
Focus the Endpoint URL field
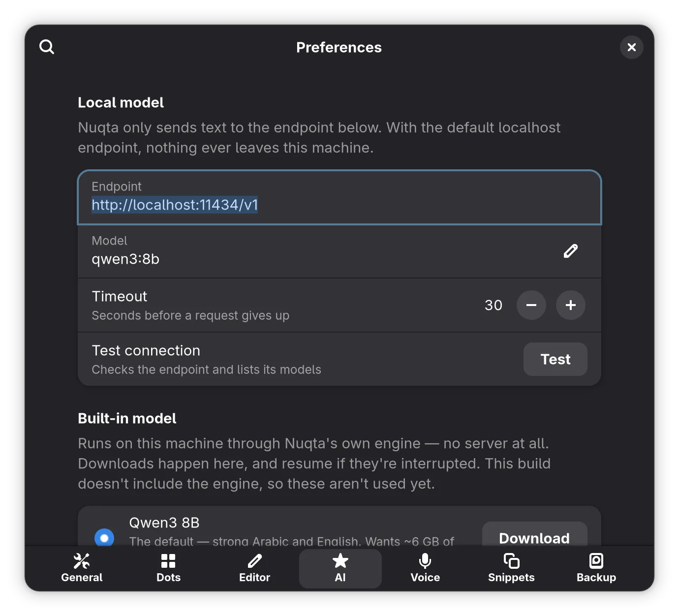339,197
